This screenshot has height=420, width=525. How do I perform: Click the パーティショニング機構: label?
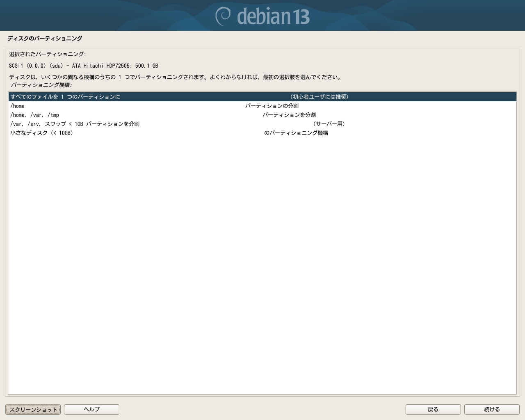[41, 85]
